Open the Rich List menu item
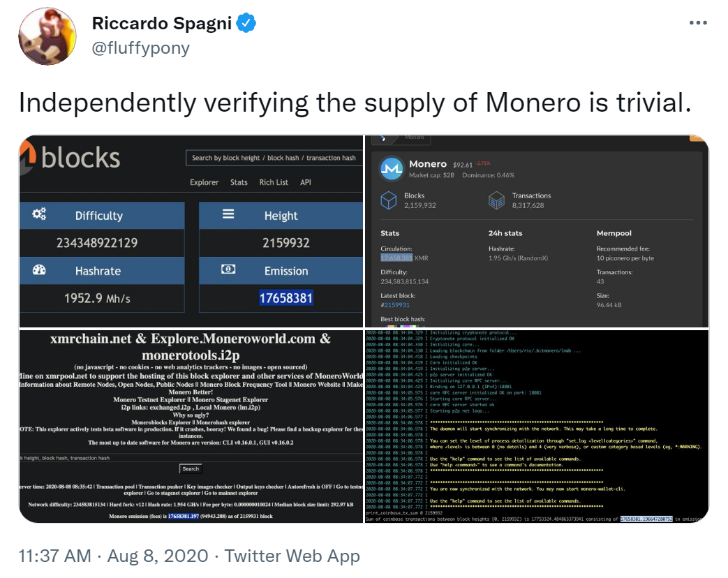 [274, 182]
